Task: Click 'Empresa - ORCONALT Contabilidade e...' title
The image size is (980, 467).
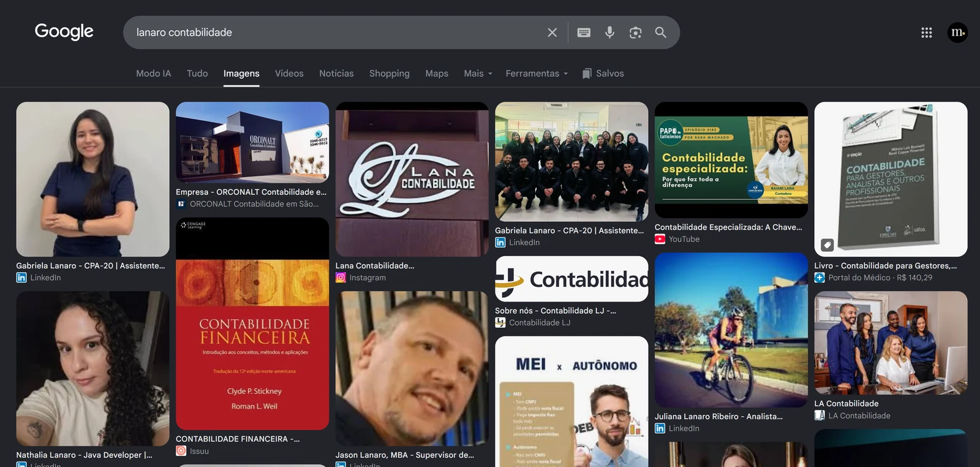Action: (x=251, y=192)
